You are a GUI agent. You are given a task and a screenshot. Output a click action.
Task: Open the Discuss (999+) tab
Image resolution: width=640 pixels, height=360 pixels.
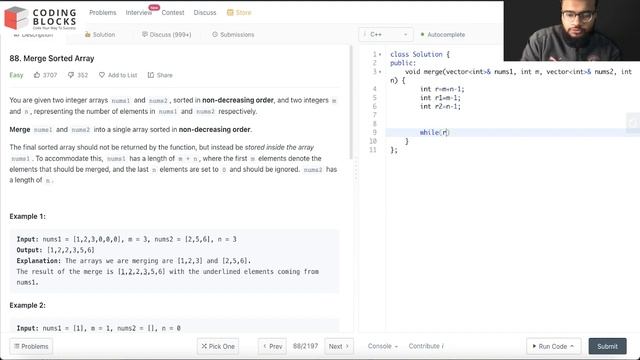167,35
